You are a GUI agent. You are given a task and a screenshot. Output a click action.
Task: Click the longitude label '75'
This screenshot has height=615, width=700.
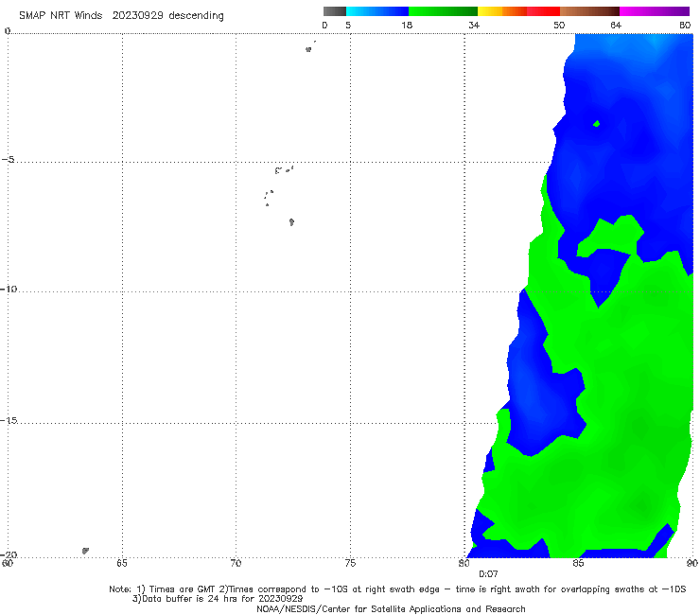[350, 564]
